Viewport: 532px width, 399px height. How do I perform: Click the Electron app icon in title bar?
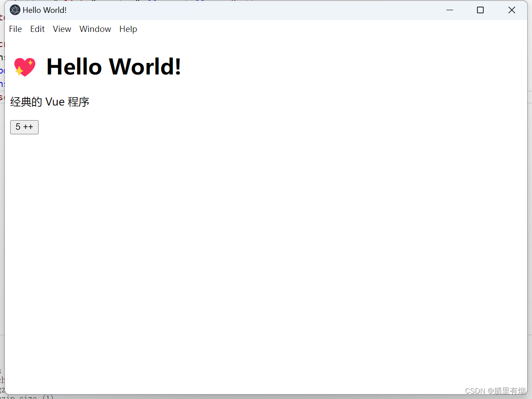click(x=15, y=10)
